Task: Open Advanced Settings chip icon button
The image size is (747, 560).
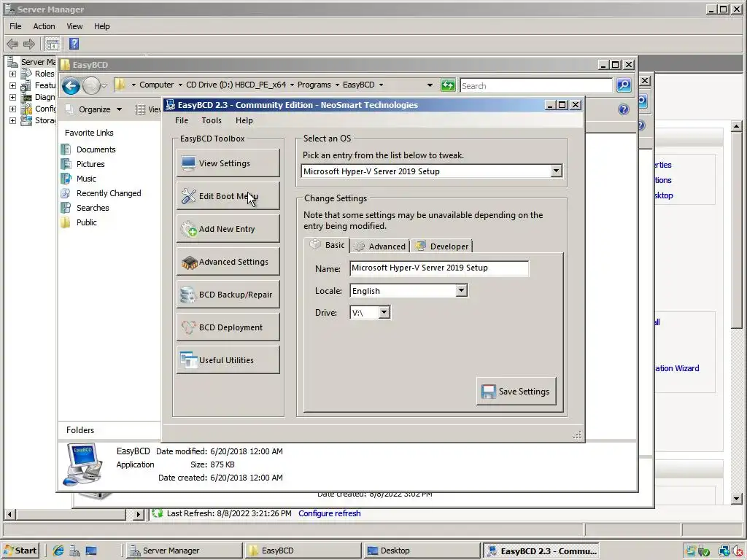Action: click(x=228, y=262)
